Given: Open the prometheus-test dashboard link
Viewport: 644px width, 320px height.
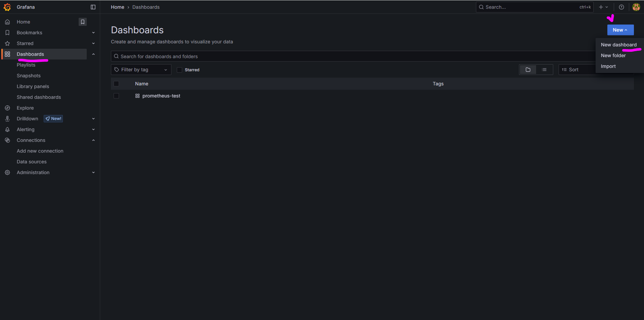Looking at the screenshot, I should pos(161,96).
